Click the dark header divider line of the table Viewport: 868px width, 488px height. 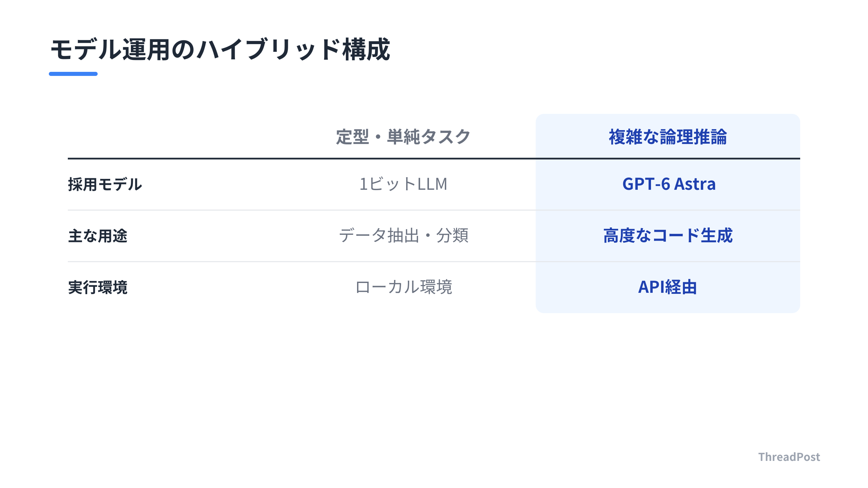(x=434, y=158)
